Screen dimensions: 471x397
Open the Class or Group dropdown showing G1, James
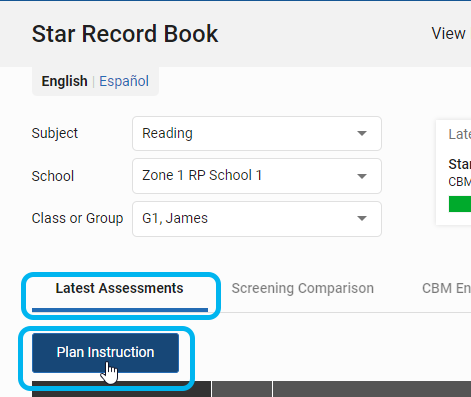(257, 219)
